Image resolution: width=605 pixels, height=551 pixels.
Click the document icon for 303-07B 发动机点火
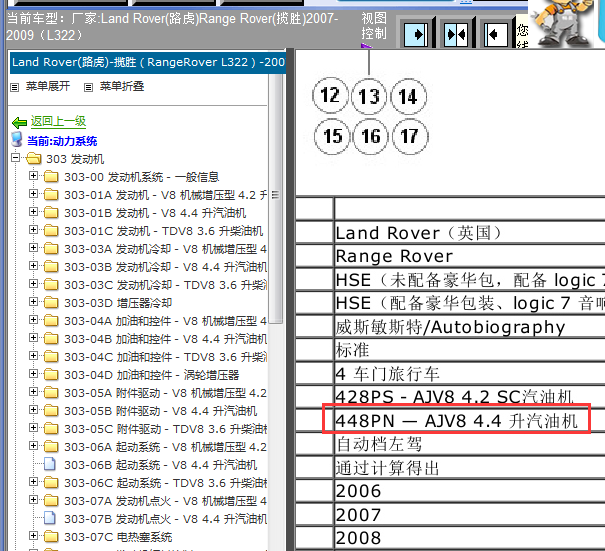pos(50,518)
